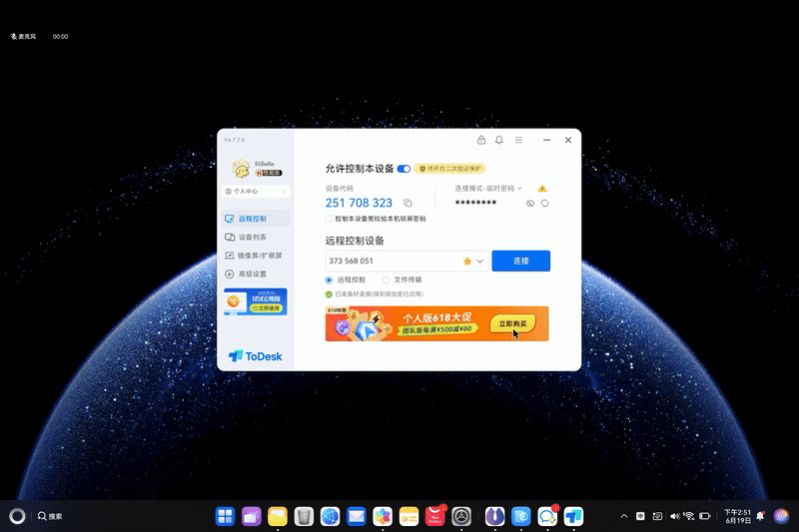Click the masked temporary password text
Viewport: 799px width, 532px height.
[x=475, y=204]
